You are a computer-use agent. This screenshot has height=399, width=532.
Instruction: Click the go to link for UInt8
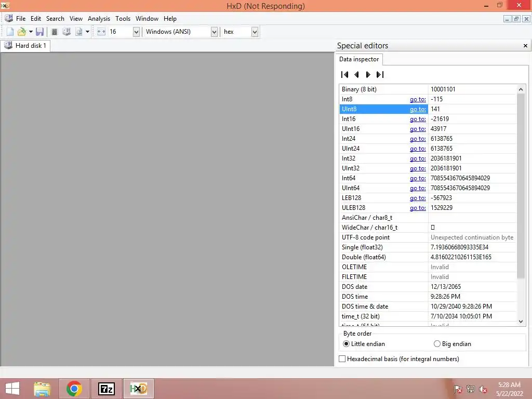tap(418, 109)
